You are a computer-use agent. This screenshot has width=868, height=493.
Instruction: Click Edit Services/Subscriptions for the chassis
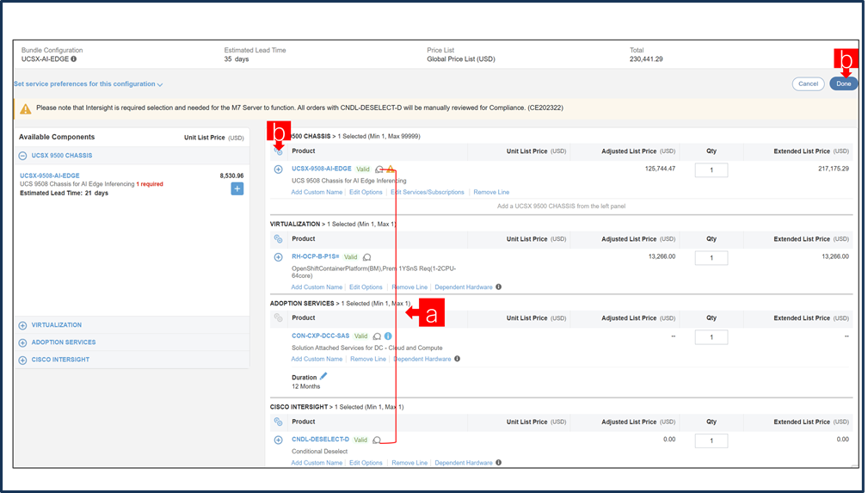(428, 192)
